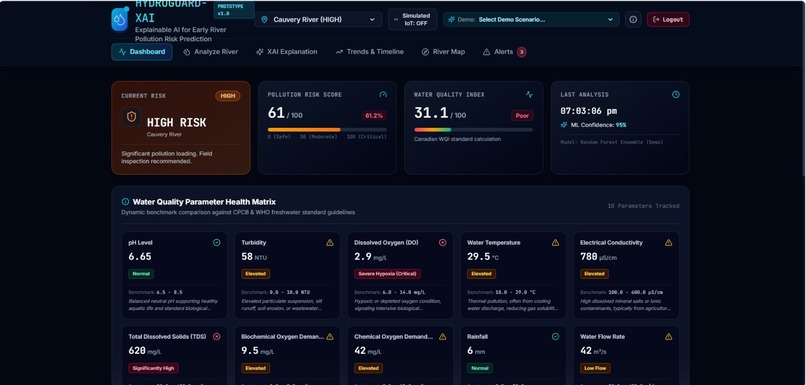806x385 pixels.
Task: Toggle the Simulated IoT OFF switch
Action: 412,20
